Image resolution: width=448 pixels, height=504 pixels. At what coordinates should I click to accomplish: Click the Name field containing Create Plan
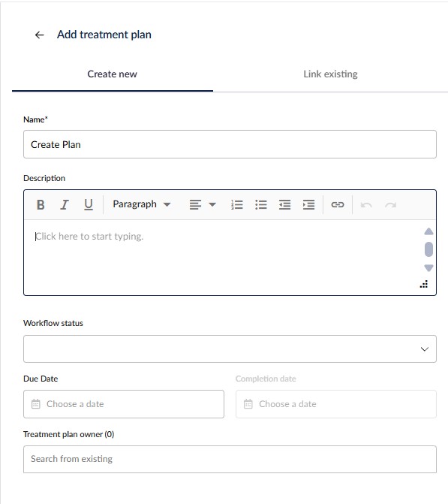[230, 144]
